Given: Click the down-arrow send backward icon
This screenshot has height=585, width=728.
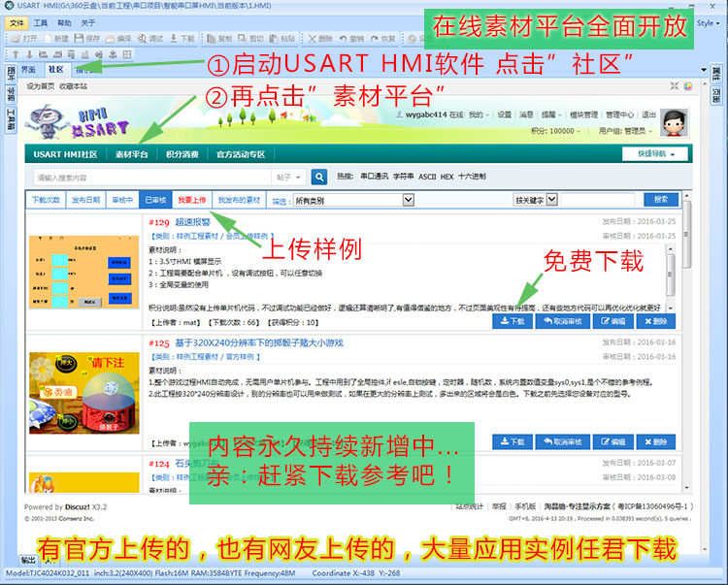Looking at the screenshot, I should 29,54.
